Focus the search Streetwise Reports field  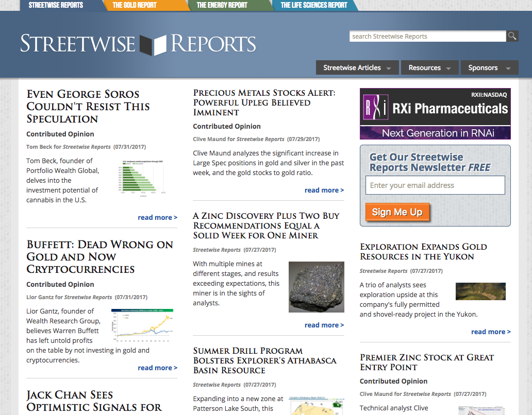[x=427, y=36]
